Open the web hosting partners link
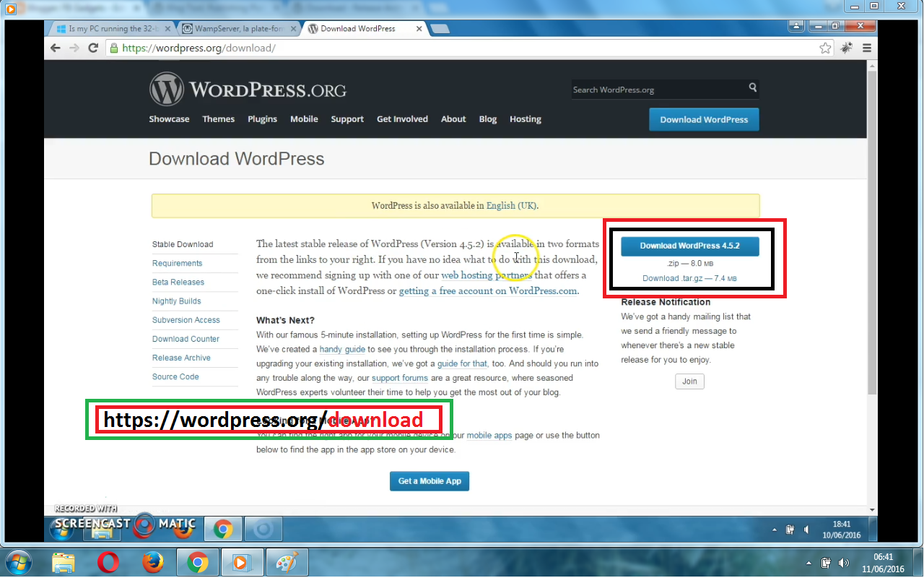 (487, 275)
